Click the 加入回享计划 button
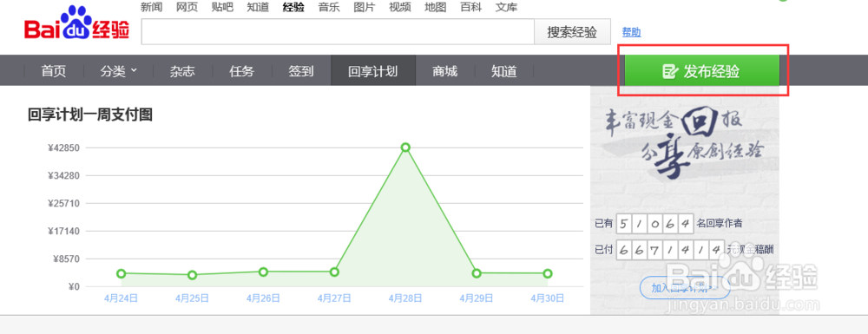This screenshot has height=334, width=868. (x=685, y=287)
